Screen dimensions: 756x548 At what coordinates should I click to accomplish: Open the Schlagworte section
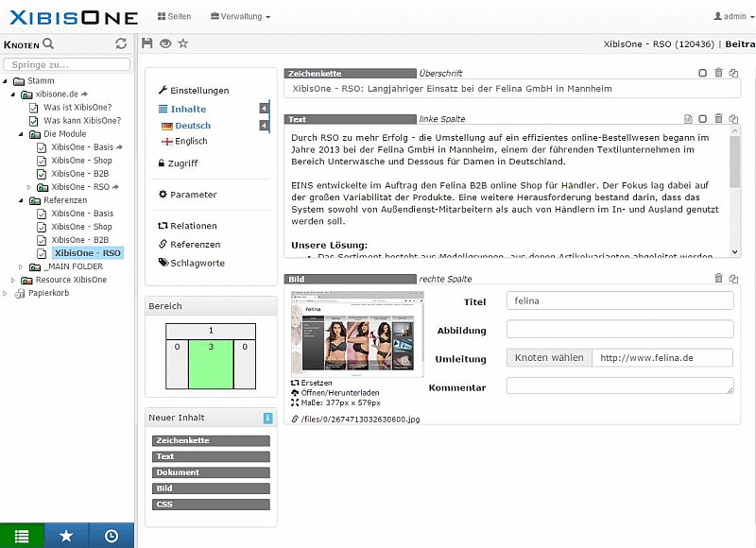[192, 263]
